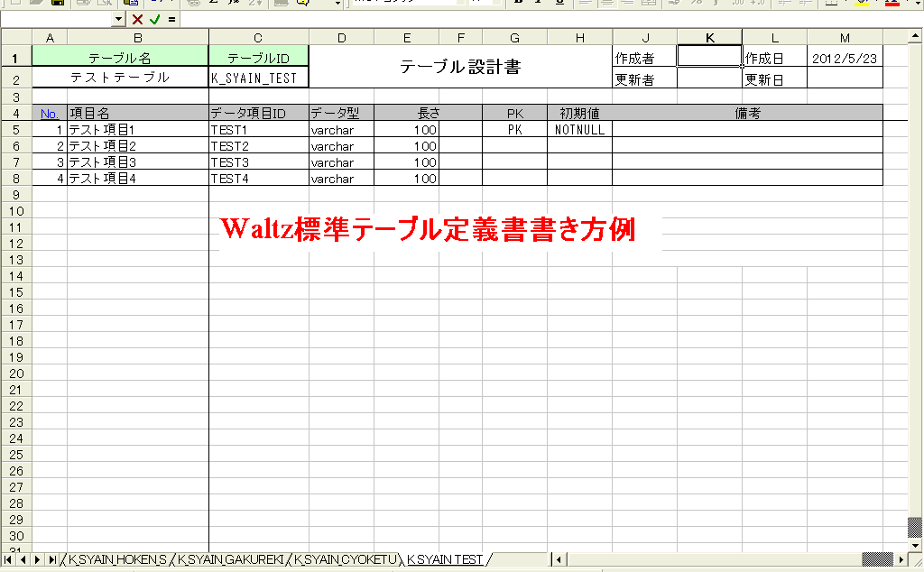Switch to K_SYAIN_HOKEN_S sheet tab
924x572 pixels.
pyautogui.click(x=117, y=560)
